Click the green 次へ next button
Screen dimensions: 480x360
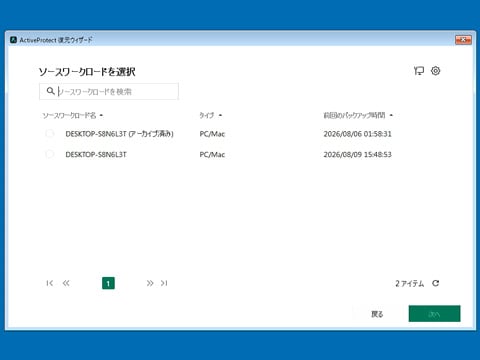click(x=434, y=314)
